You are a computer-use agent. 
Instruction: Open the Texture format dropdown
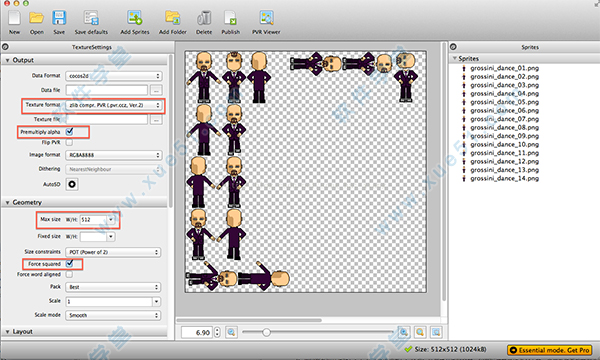tap(114, 105)
